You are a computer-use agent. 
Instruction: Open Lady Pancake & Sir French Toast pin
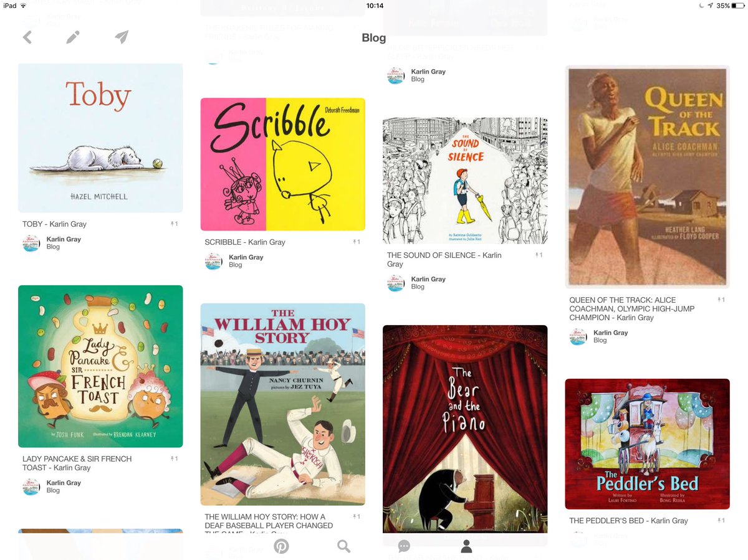coord(100,366)
